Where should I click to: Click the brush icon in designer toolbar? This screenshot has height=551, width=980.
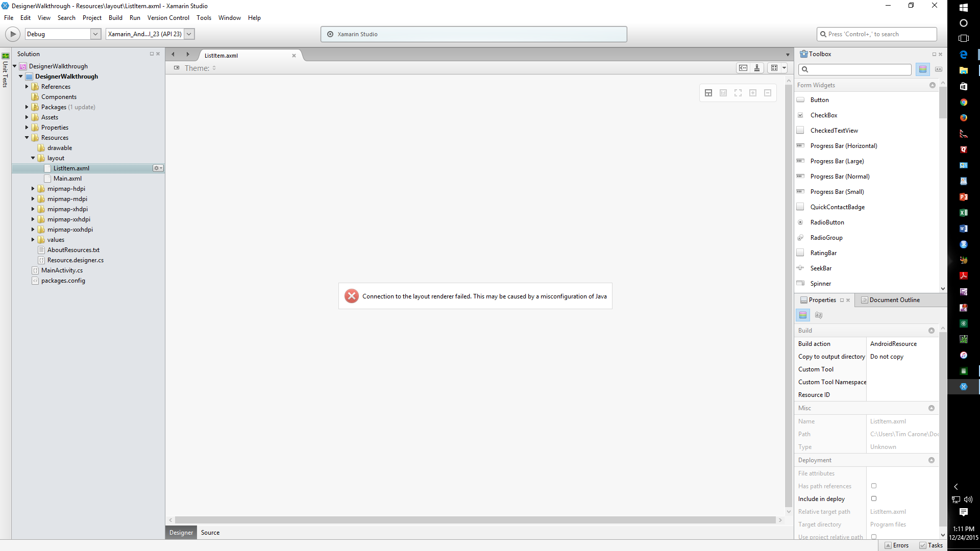coord(757,68)
